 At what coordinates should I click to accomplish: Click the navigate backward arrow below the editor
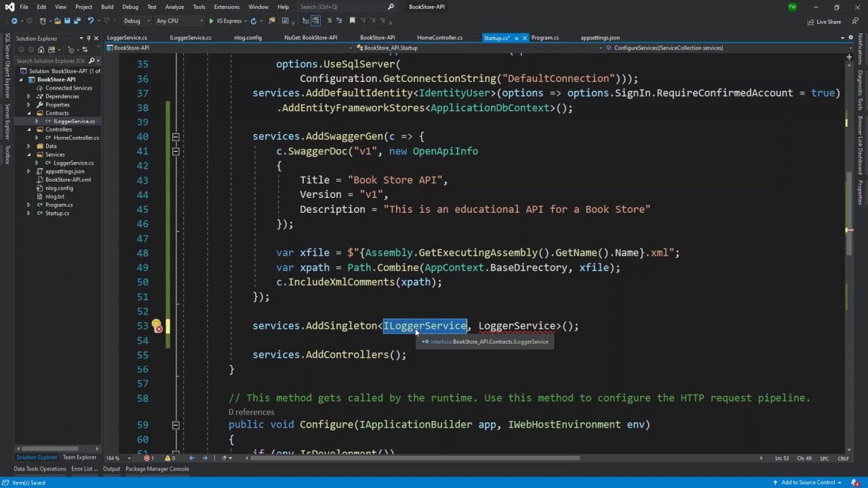[x=191, y=458]
